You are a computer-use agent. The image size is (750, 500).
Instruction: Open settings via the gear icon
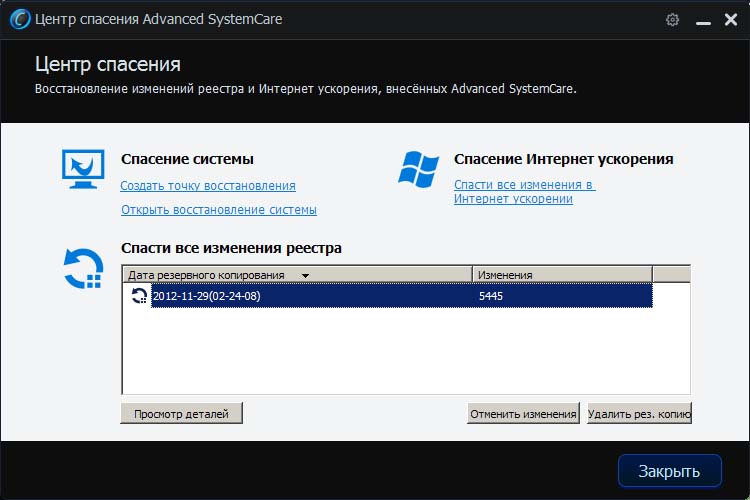tap(672, 20)
